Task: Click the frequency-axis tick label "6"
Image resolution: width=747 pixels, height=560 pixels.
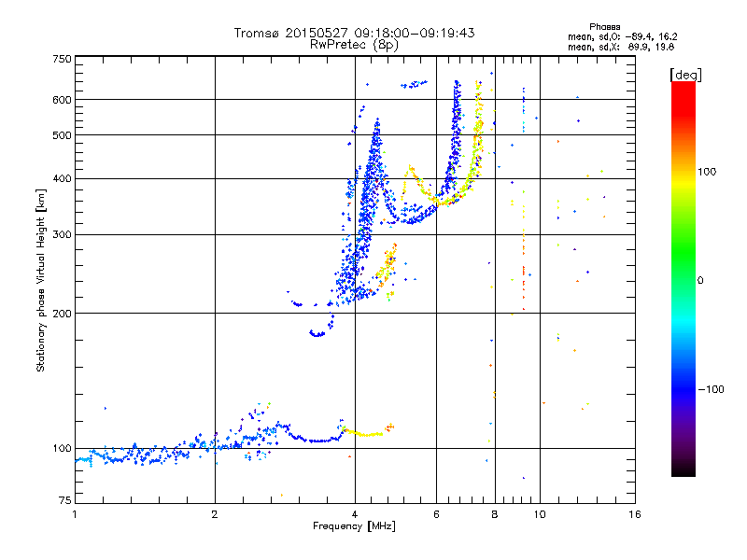Action: pyautogui.click(x=436, y=514)
